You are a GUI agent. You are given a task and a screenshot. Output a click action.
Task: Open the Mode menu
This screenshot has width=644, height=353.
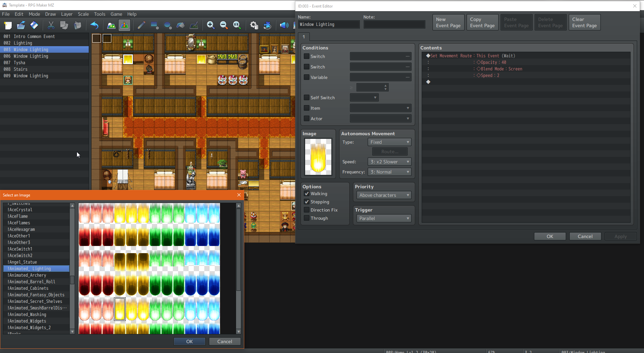[x=34, y=14]
